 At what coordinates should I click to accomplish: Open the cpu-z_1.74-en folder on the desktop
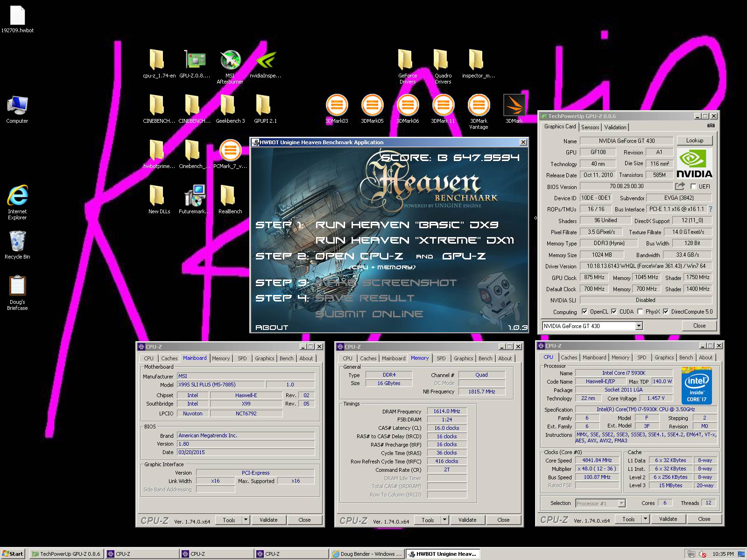pos(159,64)
